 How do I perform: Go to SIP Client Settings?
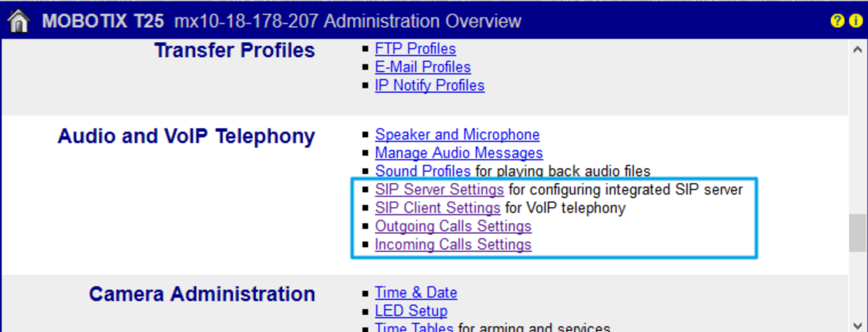tap(437, 208)
